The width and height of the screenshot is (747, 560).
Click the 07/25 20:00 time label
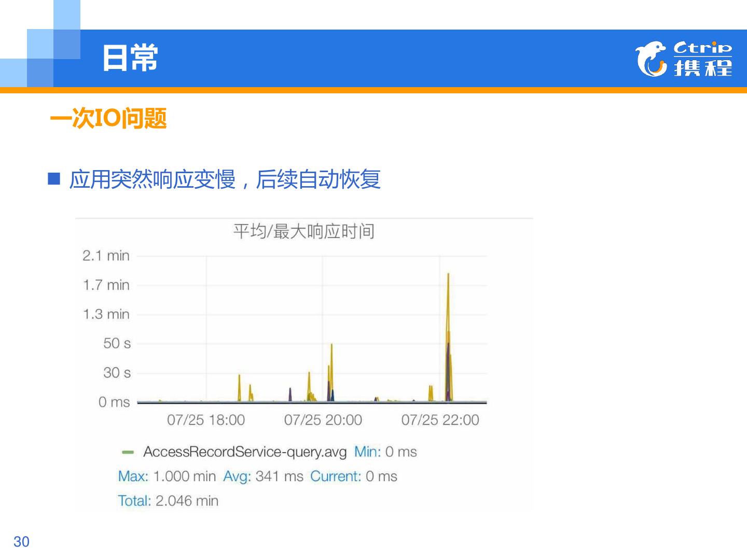tap(323, 420)
